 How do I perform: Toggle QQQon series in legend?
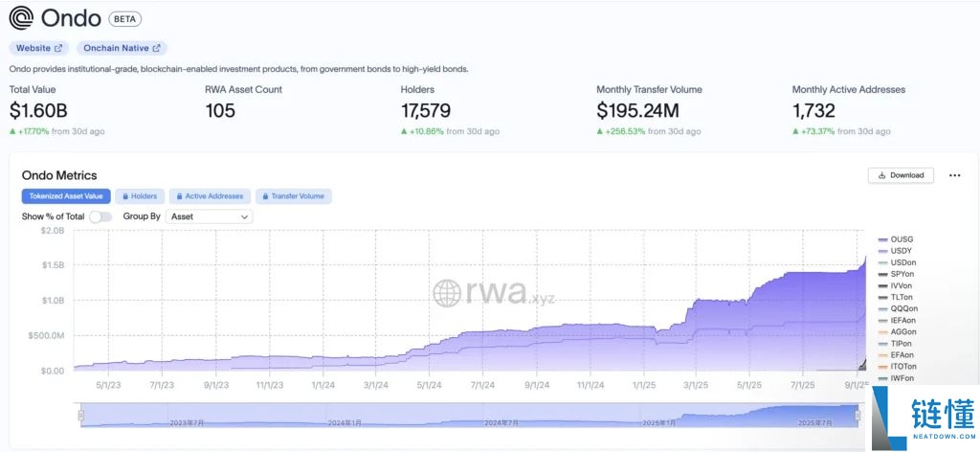coord(898,309)
